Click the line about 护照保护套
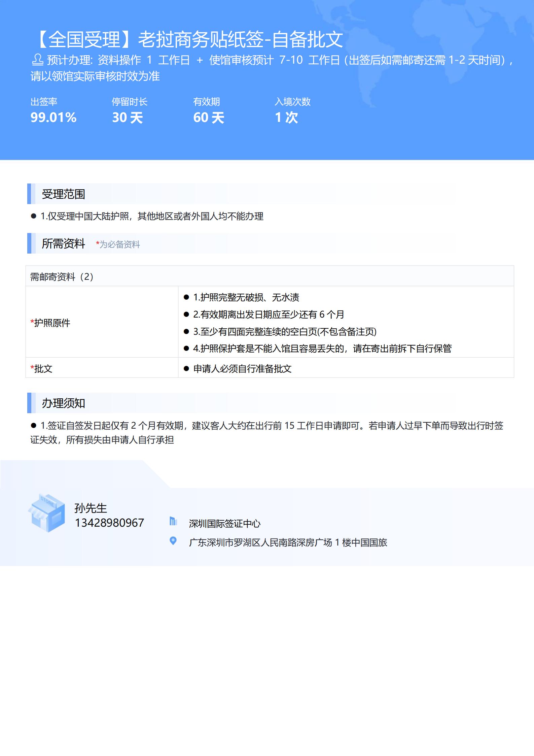This screenshot has width=534, height=756. [322, 348]
